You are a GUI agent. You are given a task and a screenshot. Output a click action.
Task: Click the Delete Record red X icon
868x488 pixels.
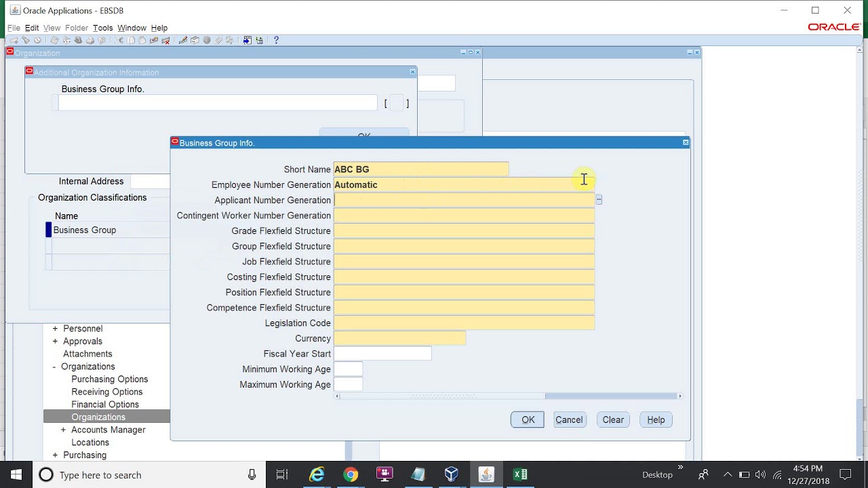point(165,40)
